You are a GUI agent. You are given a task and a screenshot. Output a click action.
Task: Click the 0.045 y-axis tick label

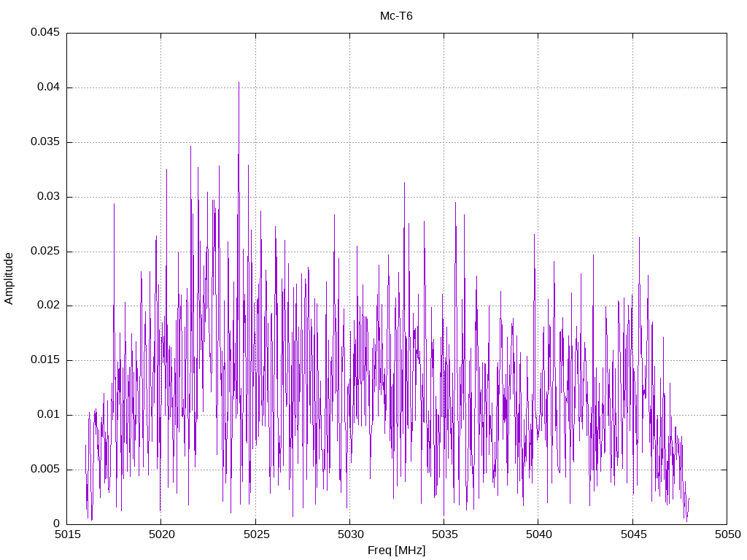[44, 33]
